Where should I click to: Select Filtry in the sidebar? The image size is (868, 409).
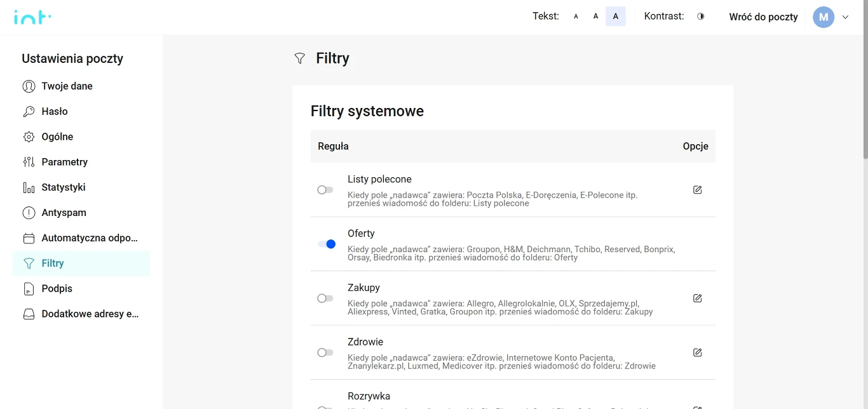(x=81, y=263)
